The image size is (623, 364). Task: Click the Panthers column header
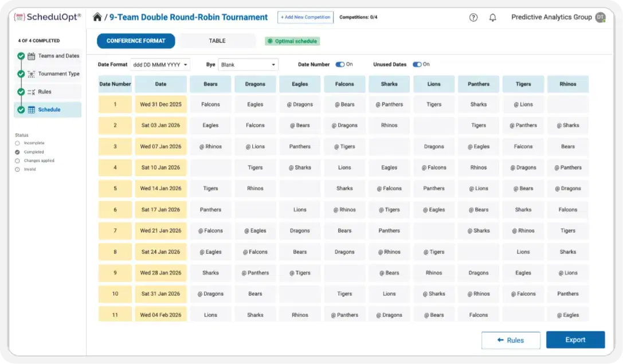tap(479, 84)
